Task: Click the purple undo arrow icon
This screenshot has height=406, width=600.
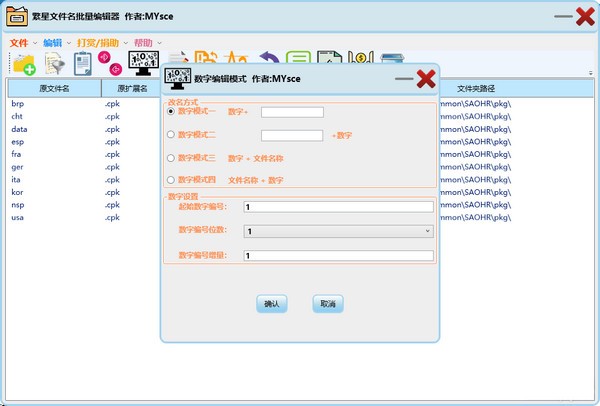Action: [270, 59]
